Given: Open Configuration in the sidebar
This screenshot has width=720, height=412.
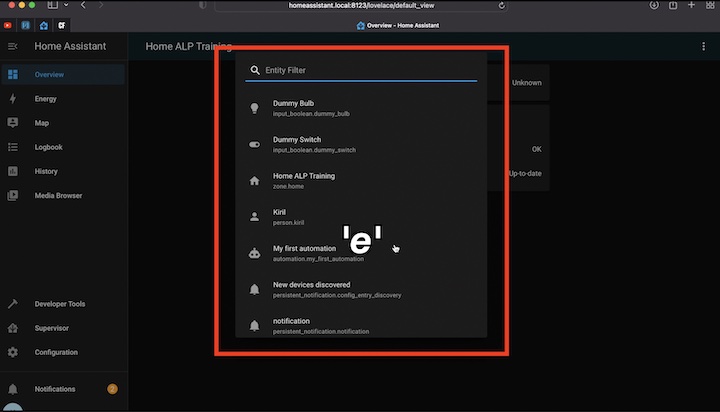Looking at the screenshot, I should point(63,352).
